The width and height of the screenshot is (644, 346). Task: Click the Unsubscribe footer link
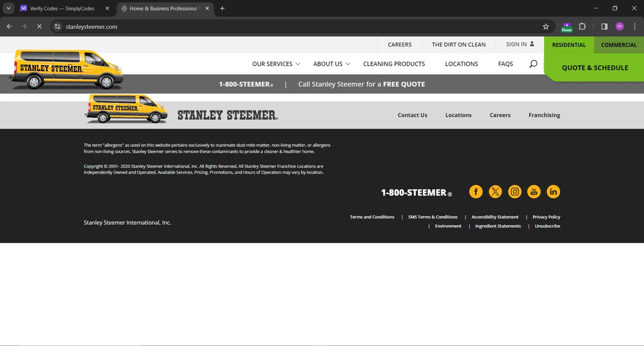tap(547, 226)
